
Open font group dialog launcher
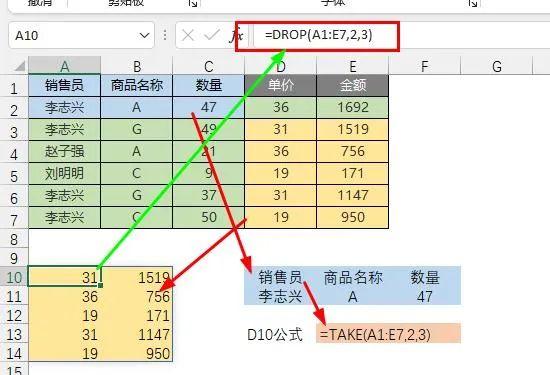pos(473,3)
